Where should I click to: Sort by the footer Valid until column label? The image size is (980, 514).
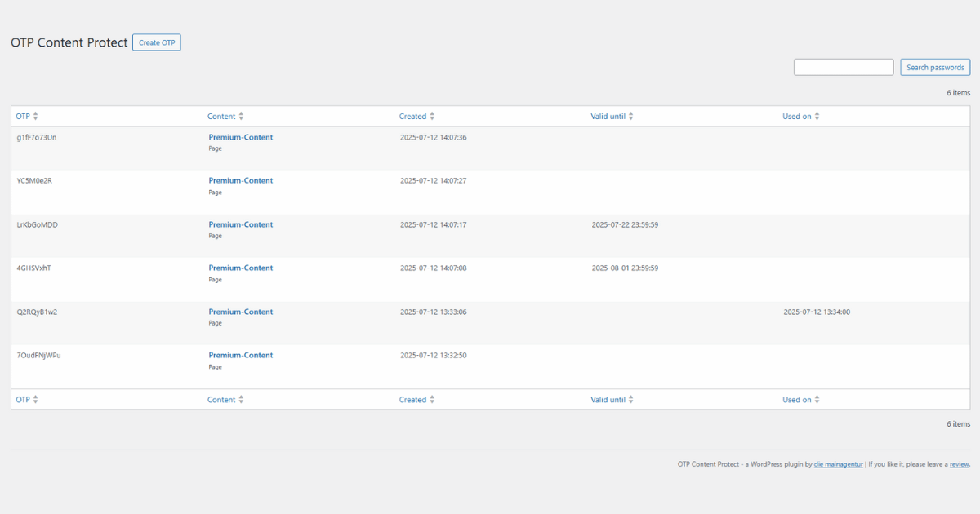click(x=608, y=400)
